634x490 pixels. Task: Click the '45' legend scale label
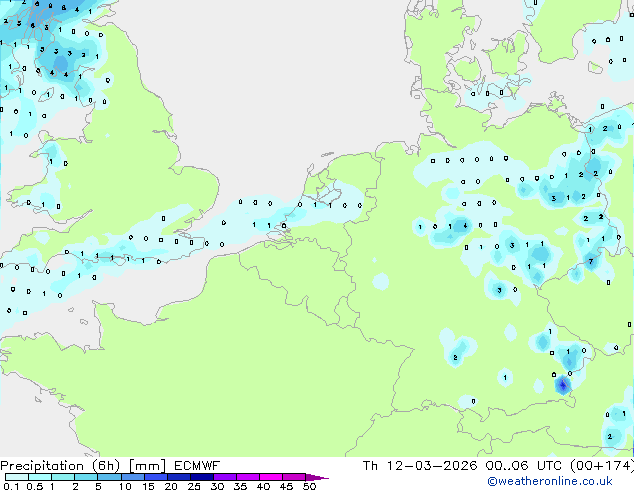[x=286, y=486]
